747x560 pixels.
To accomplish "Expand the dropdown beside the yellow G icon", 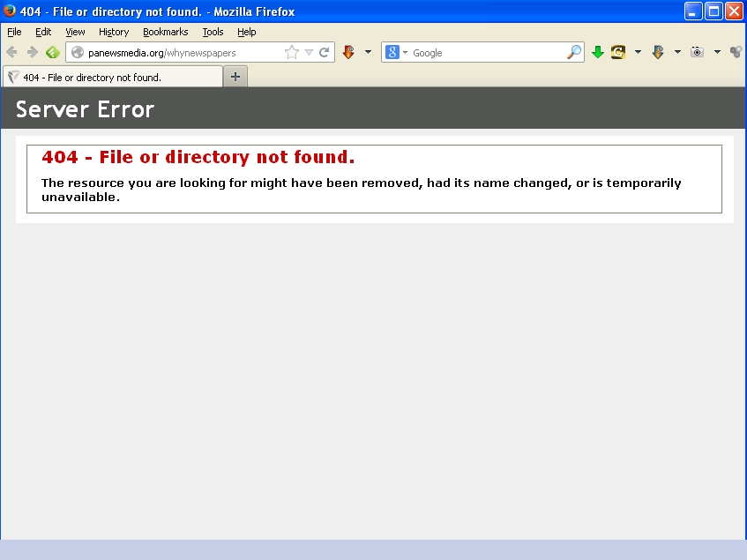I will pos(638,52).
